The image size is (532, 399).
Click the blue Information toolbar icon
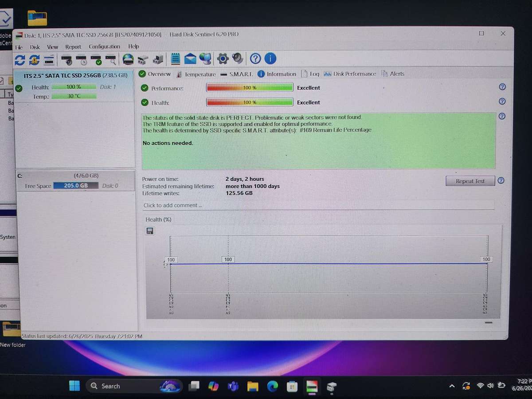click(270, 59)
